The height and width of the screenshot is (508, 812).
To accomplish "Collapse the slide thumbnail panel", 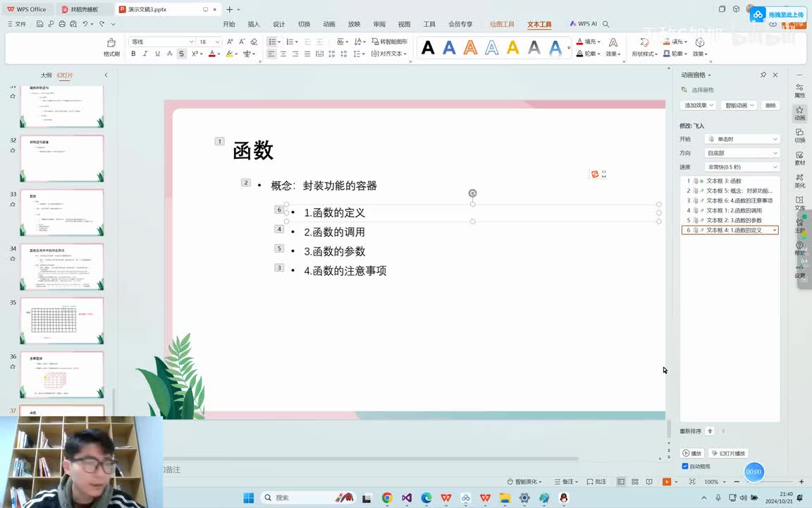I will coord(106,75).
